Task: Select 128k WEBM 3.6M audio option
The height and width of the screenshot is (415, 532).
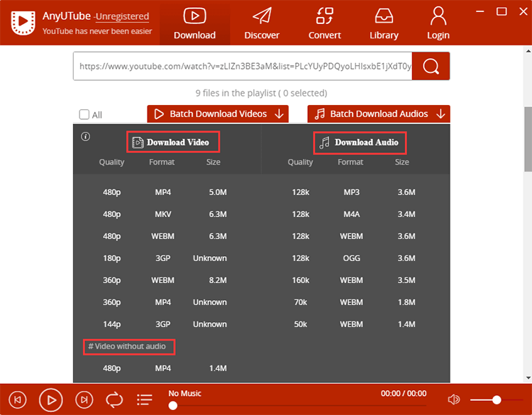Action: tap(353, 236)
